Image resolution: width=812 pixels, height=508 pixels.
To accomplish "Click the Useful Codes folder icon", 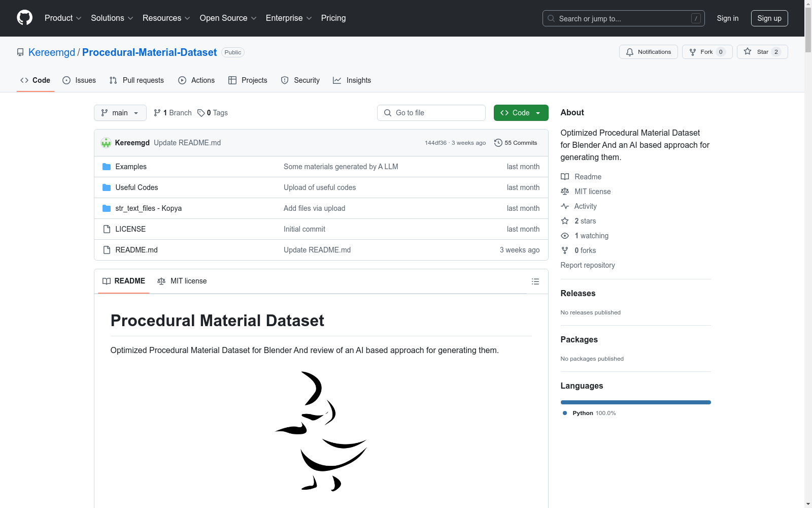I will (x=107, y=187).
